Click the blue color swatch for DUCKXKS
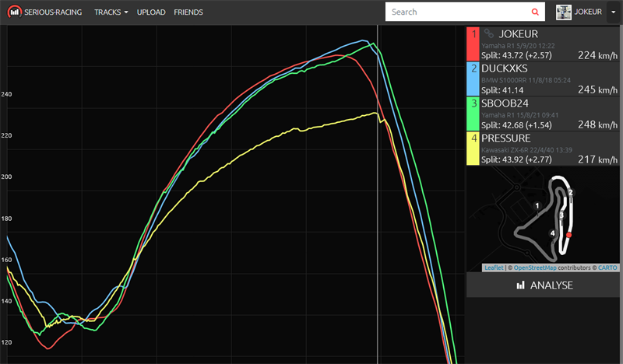 pos(473,79)
